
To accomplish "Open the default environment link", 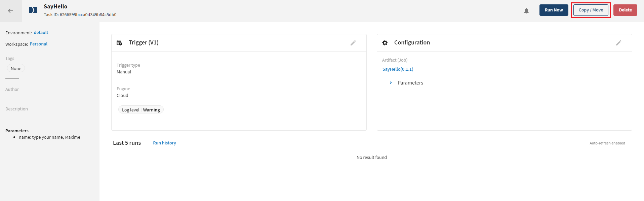I will click(x=41, y=33).
